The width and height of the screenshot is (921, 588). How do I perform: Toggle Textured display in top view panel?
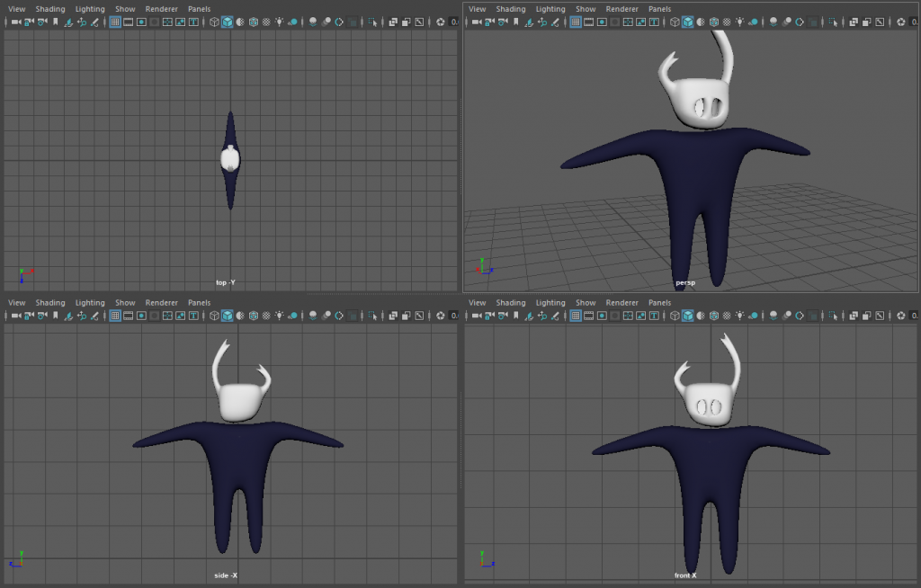coord(267,22)
